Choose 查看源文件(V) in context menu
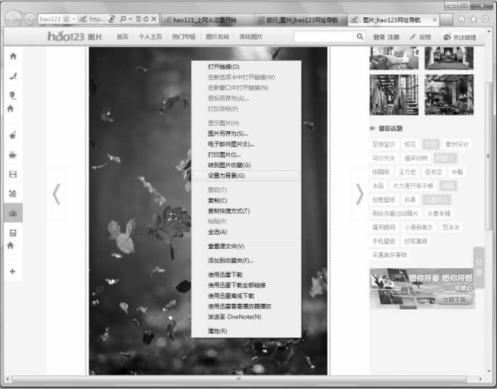This screenshot has width=497, height=389. click(x=247, y=246)
